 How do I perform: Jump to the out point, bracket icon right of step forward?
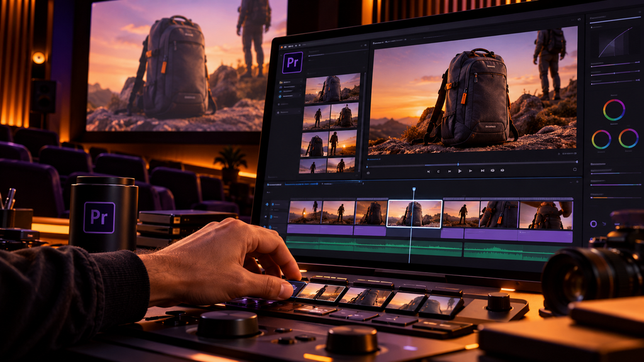(482, 170)
